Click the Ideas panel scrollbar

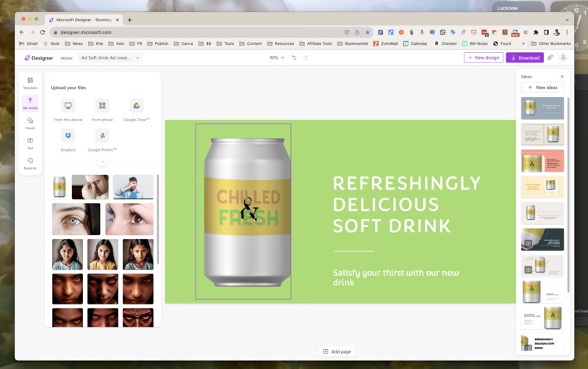568,195
